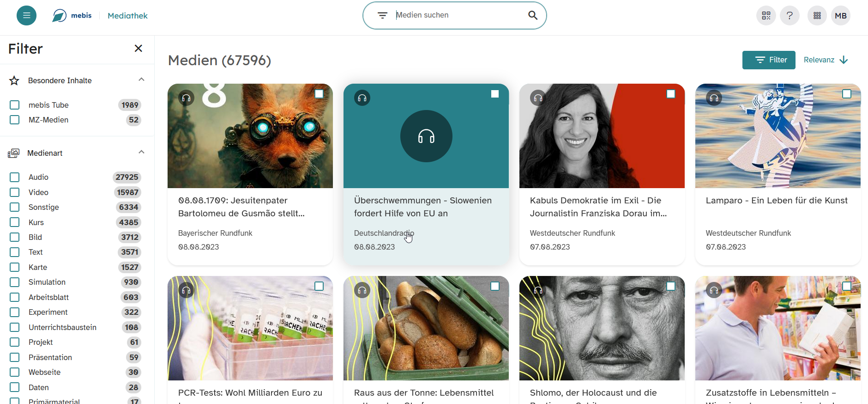Enable the Audio media type checkbox
This screenshot has height=404, width=868.
click(x=15, y=177)
